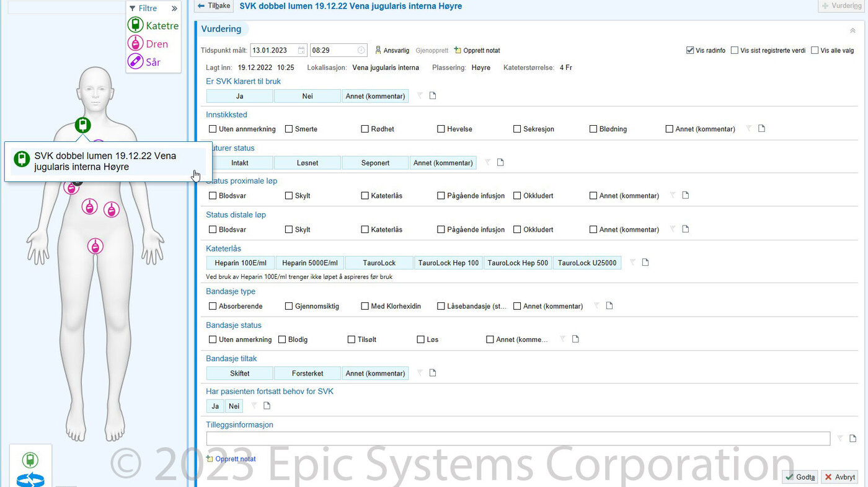This screenshot has width=868, height=487.
Task: Select Forsterket for Bandasje tiltak
Action: pos(308,374)
